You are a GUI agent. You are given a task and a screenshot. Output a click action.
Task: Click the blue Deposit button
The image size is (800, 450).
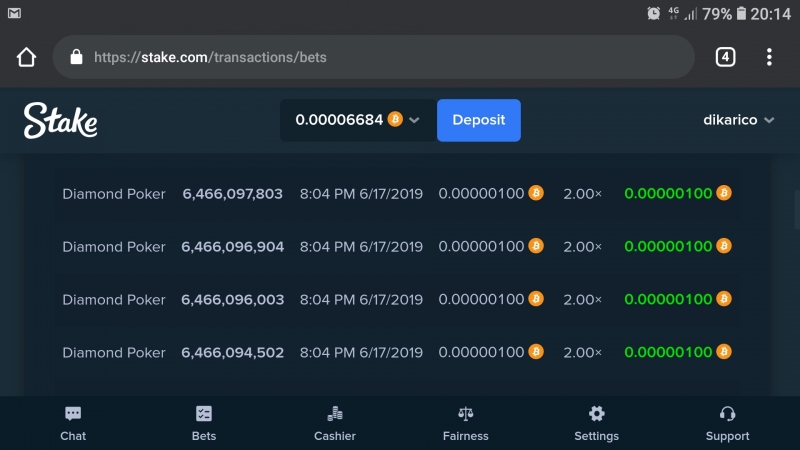click(479, 120)
